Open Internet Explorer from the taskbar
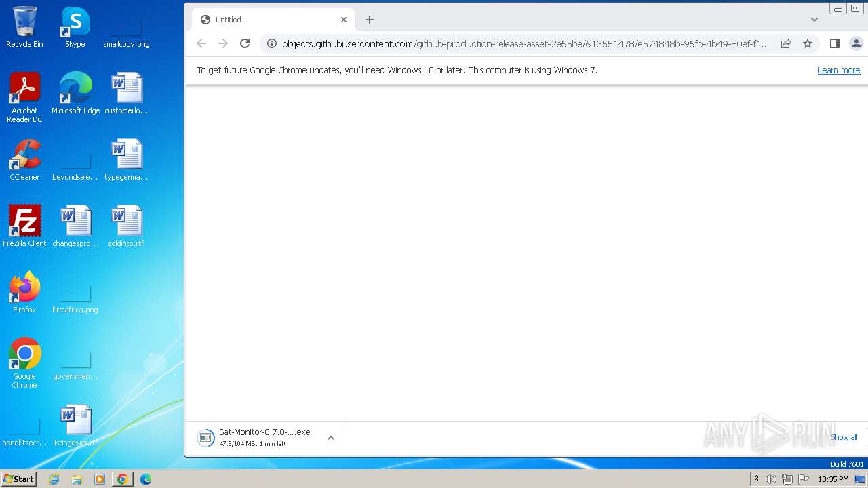The width and height of the screenshot is (868, 488). [x=54, y=479]
